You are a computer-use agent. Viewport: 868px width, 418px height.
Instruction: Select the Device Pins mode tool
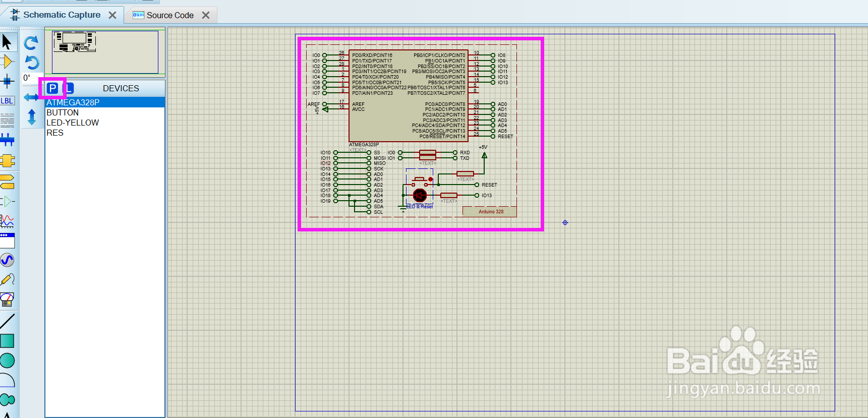pos(7,202)
